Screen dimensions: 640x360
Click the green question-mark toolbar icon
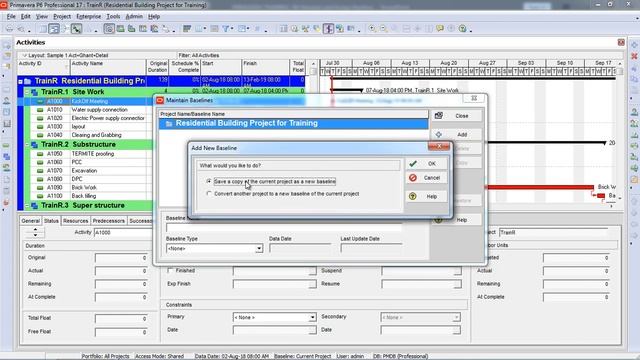(x=462, y=29)
